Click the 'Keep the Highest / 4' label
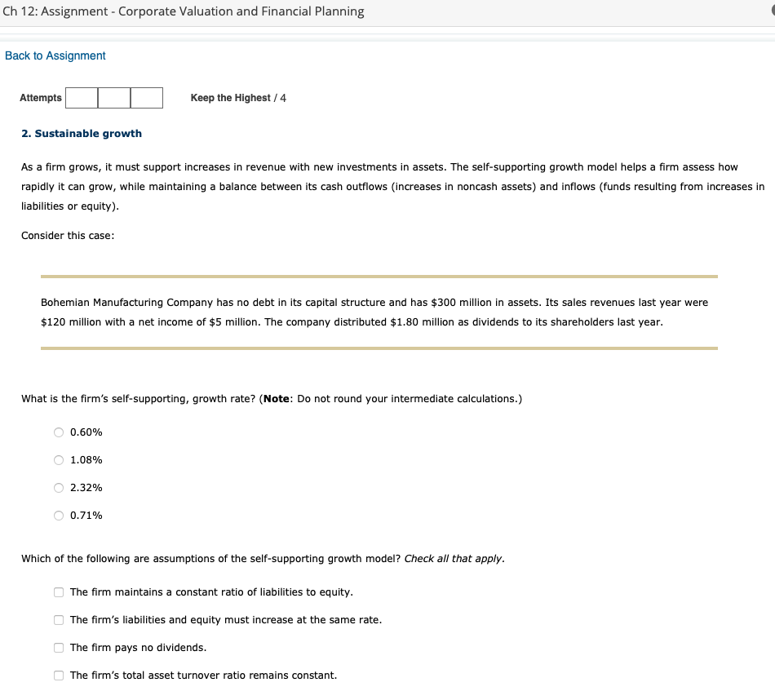This screenshot has height=700, width=775. point(238,97)
